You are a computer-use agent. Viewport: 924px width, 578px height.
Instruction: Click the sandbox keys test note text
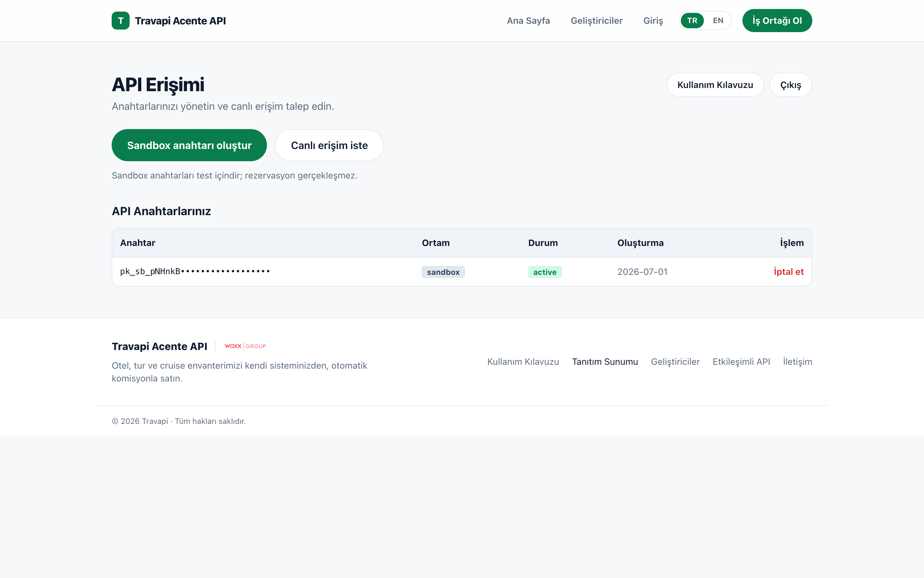[x=235, y=175]
